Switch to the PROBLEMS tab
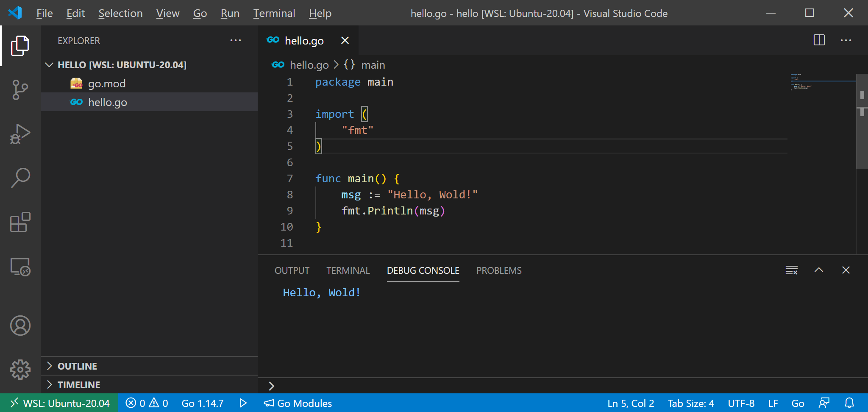Screen dimensions: 868x412 pyautogui.click(x=499, y=270)
